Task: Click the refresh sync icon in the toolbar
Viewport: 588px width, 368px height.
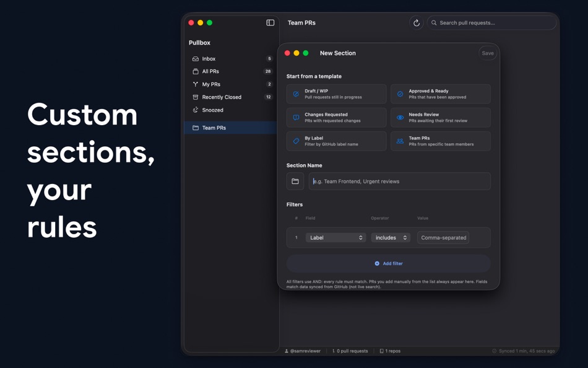Action: tap(417, 22)
